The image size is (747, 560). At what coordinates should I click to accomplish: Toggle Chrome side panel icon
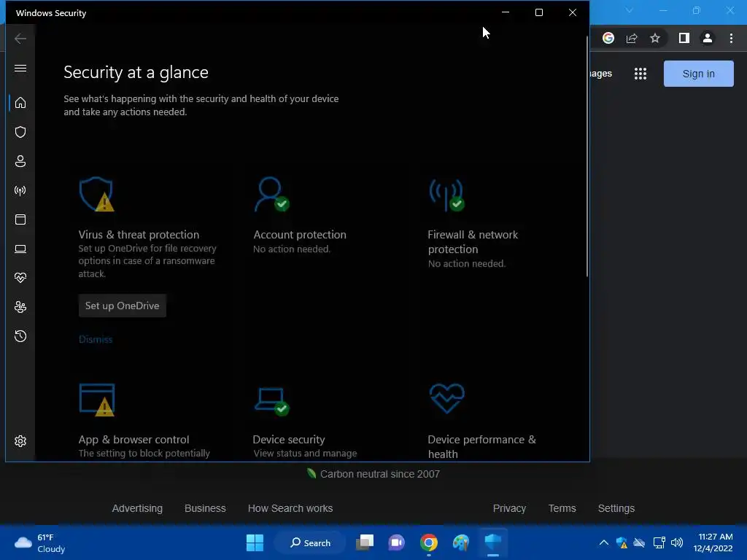click(684, 38)
